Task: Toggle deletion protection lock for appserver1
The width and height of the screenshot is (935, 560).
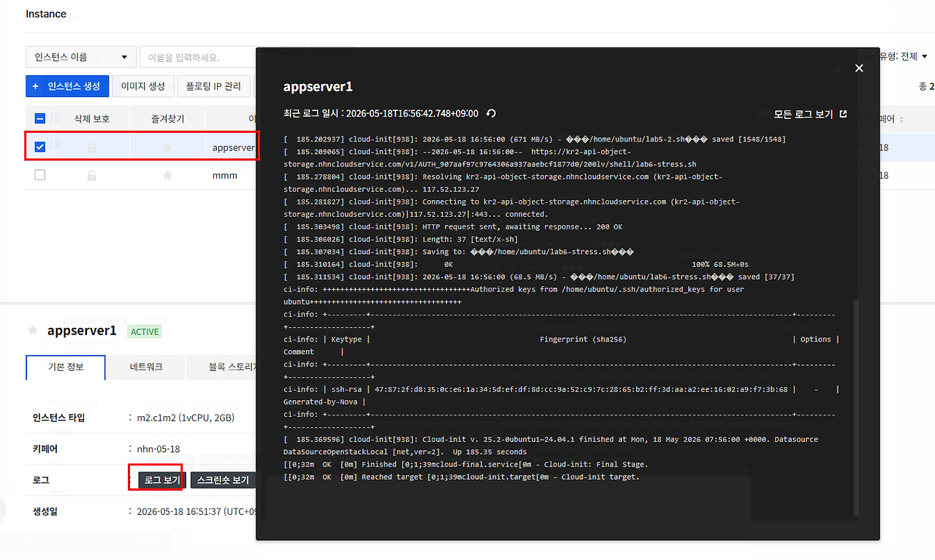Action: point(92,147)
